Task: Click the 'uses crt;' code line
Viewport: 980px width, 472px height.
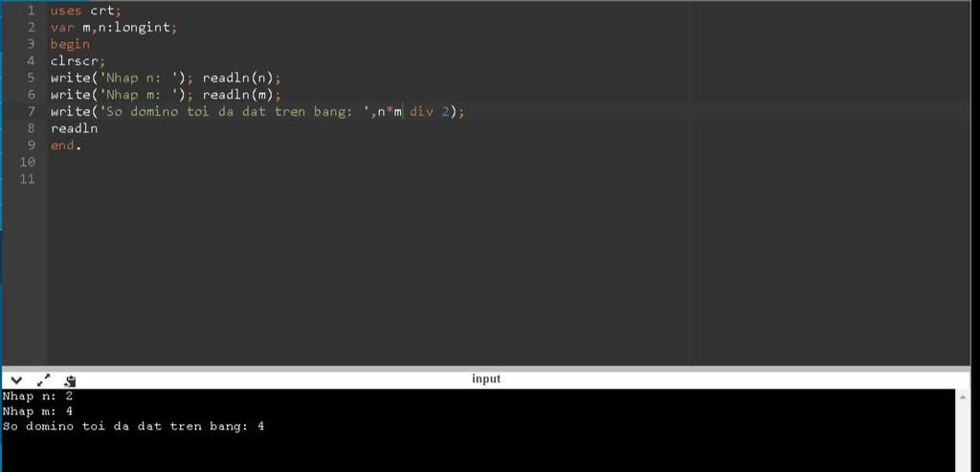Action: (x=86, y=11)
